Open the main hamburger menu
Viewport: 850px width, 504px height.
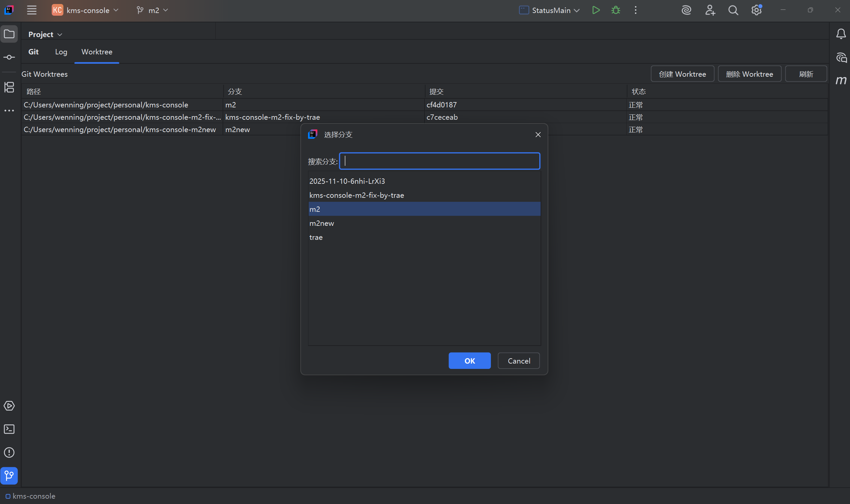(32, 10)
